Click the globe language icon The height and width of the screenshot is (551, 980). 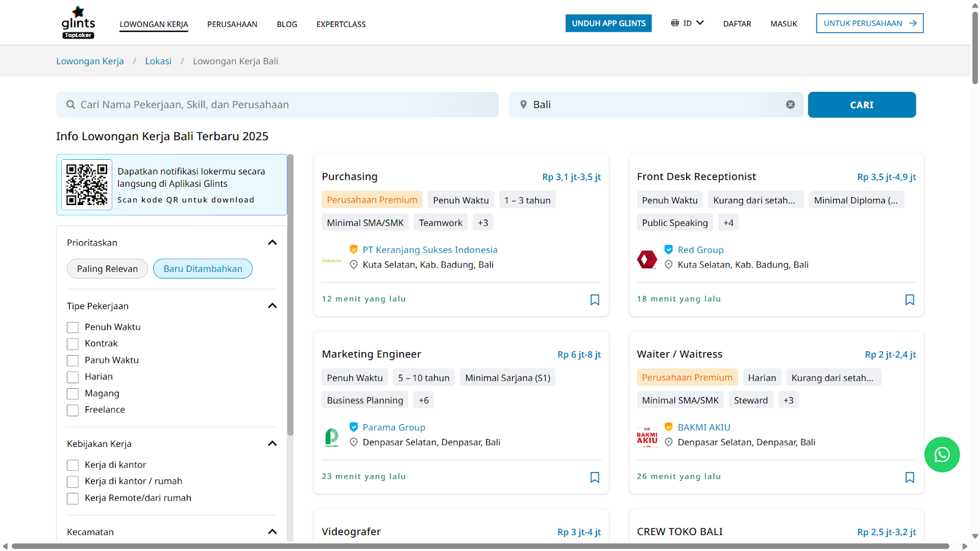tap(675, 23)
